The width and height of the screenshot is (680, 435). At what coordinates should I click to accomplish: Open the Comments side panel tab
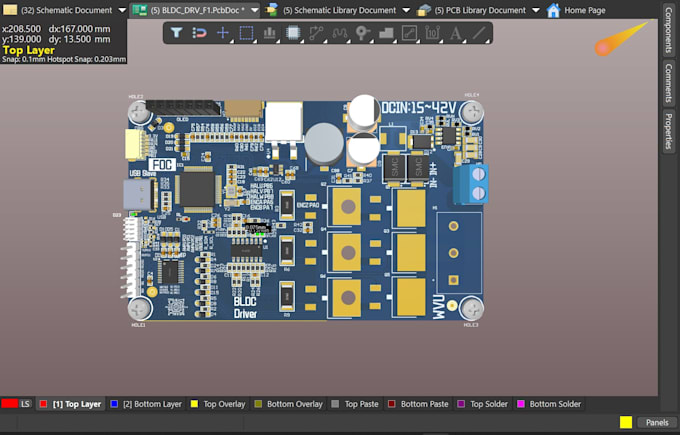click(669, 83)
